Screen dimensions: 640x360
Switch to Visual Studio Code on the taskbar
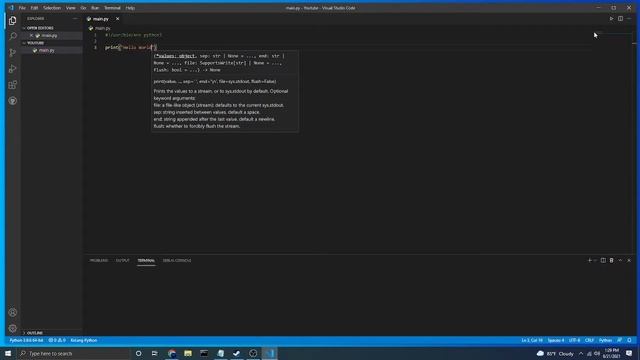269,353
